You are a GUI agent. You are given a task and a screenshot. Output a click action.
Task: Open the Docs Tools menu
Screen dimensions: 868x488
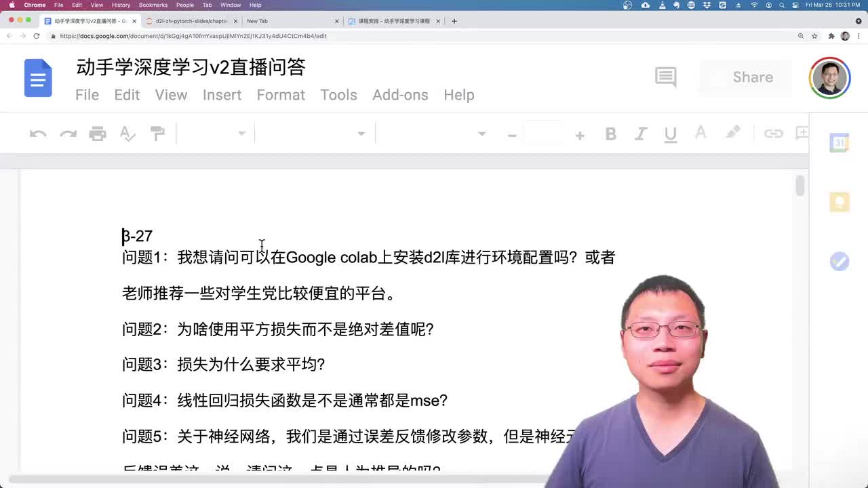coord(338,95)
